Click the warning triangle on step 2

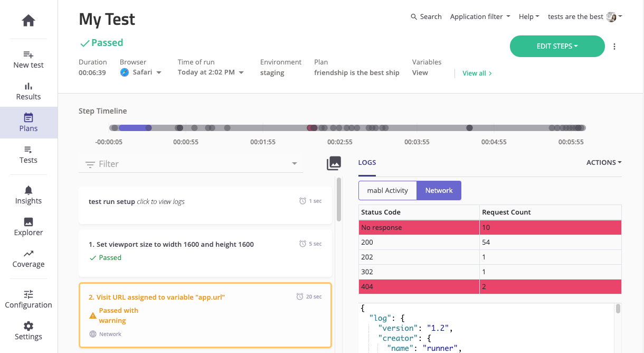(93, 315)
